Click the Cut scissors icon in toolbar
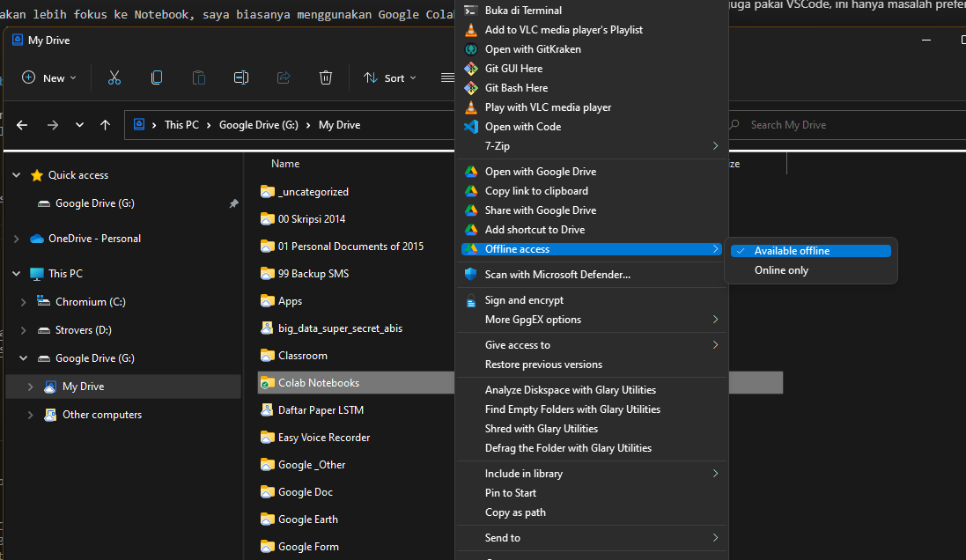Viewport: 966px width, 560px height. coord(114,77)
